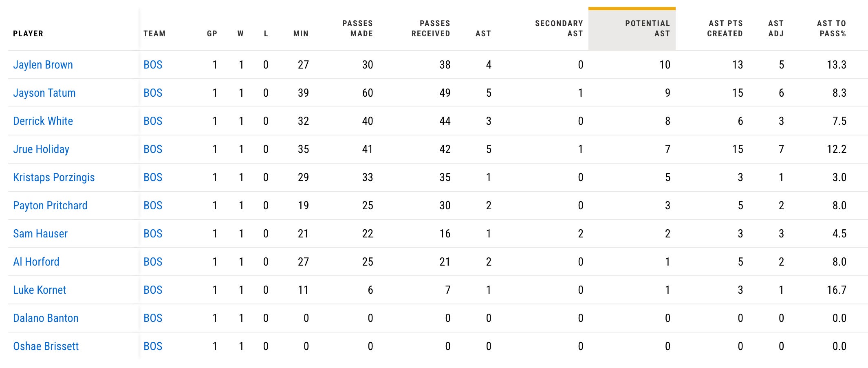Sort by Passes Received header
This screenshot has height=368, width=868.
point(431,29)
